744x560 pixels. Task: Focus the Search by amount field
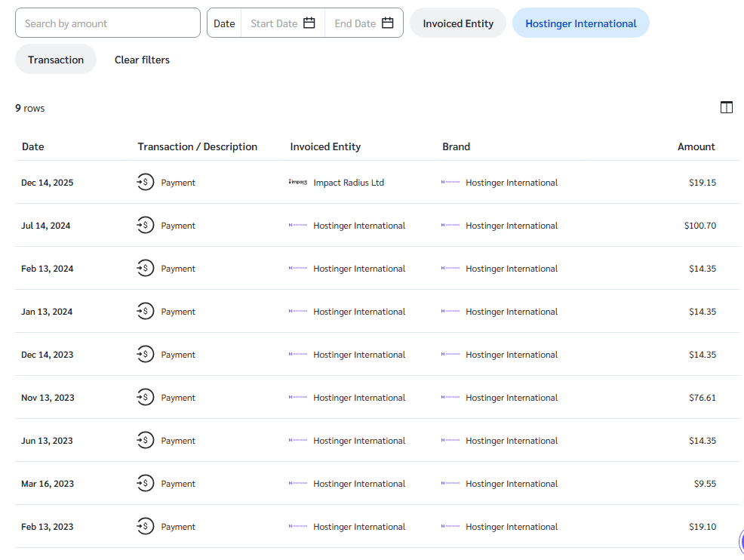coord(108,23)
